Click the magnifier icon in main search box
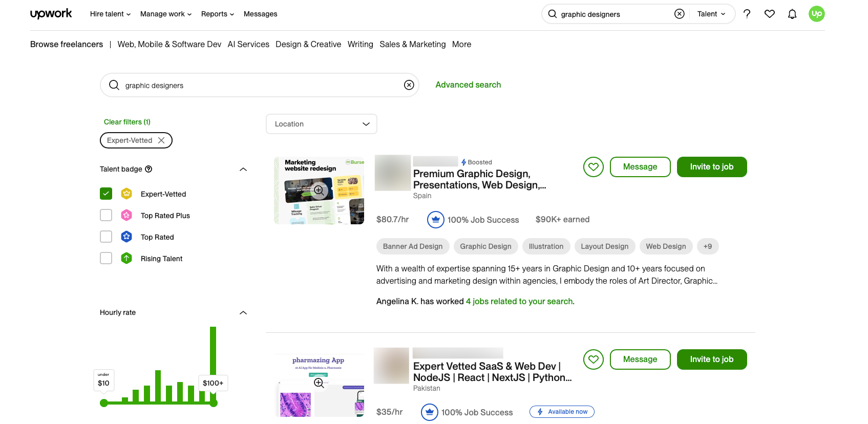Image resolution: width=868 pixels, height=424 pixels. (114, 85)
